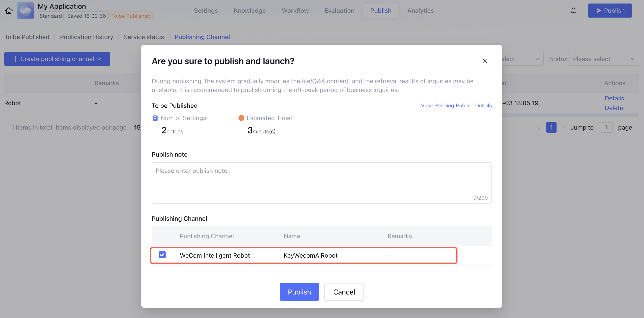
Task: Uncheck the WeCom Intelligent Robot checkbox
Action: pos(162,255)
